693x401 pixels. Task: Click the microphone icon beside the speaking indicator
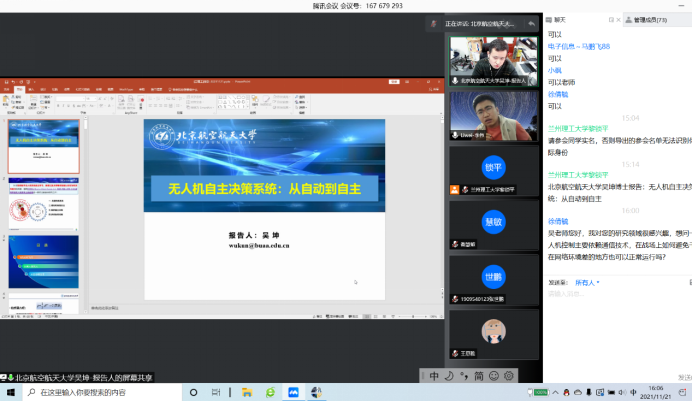pyautogui.click(x=433, y=22)
